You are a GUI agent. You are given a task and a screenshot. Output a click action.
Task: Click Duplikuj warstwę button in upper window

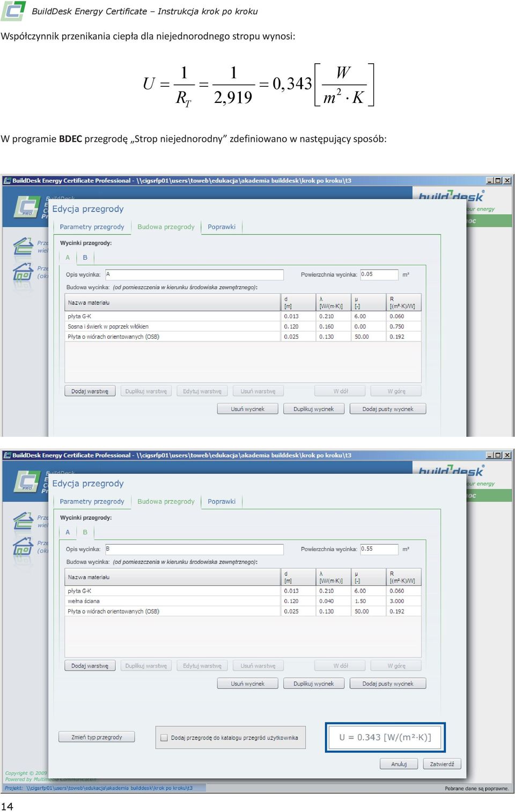[146, 391]
